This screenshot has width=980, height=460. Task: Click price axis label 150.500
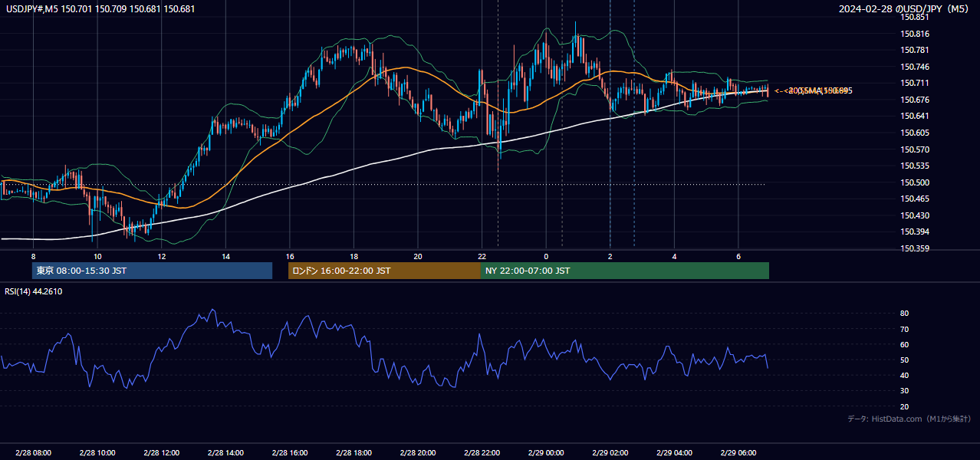pyautogui.click(x=916, y=182)
